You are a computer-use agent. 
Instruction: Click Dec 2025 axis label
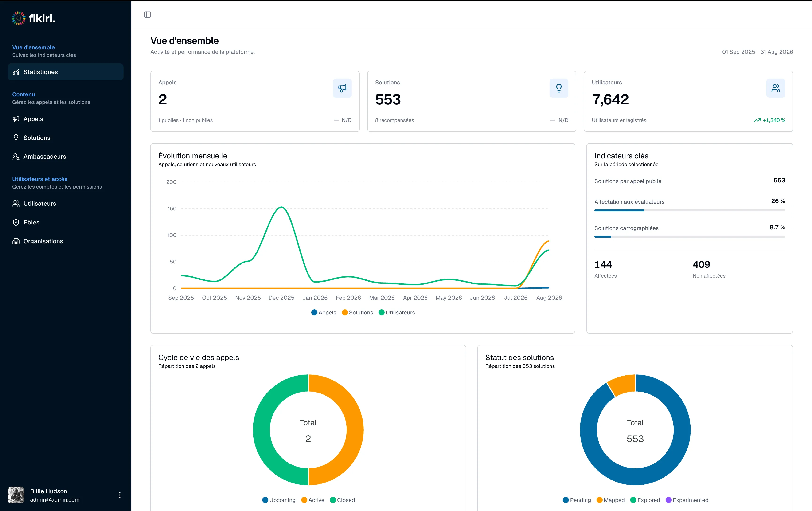pos(281,298)
